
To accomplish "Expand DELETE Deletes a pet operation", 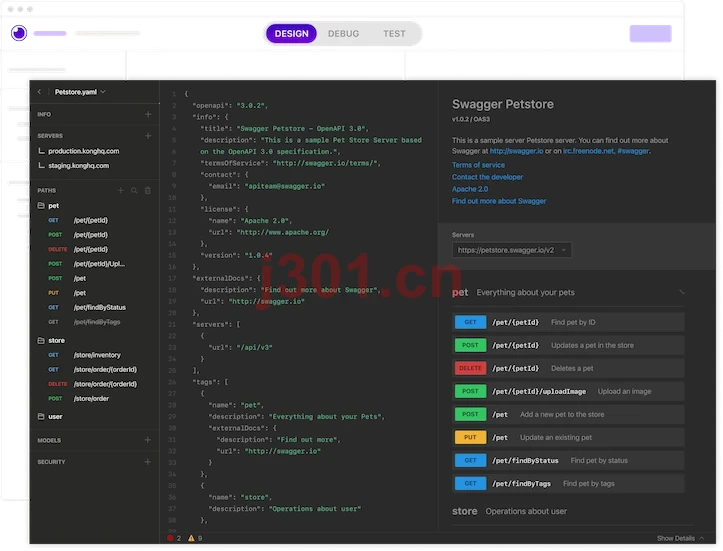I will click(568, 368).
